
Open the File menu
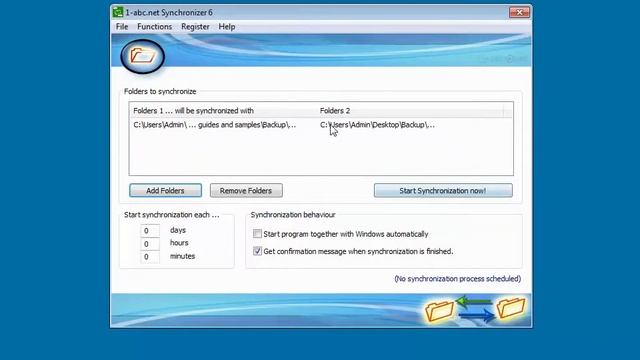pyautogui.click(x=122, y=27)
